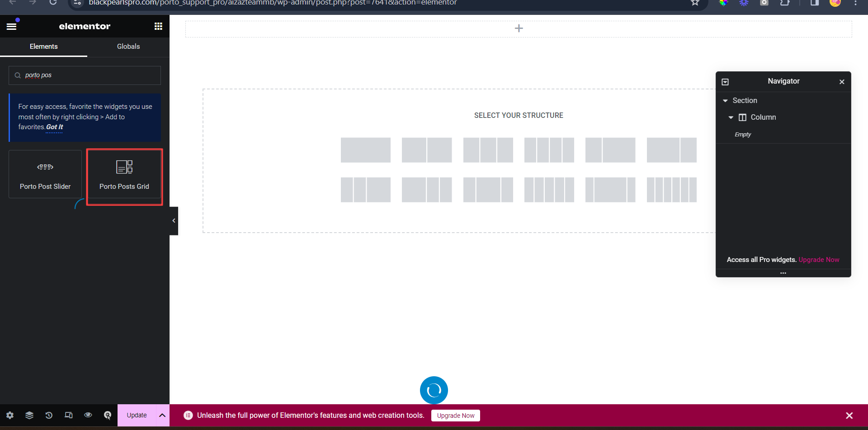Click Upgrade Now link in Navigator
Screen dimensions: 868x430
tap(819, 260)
